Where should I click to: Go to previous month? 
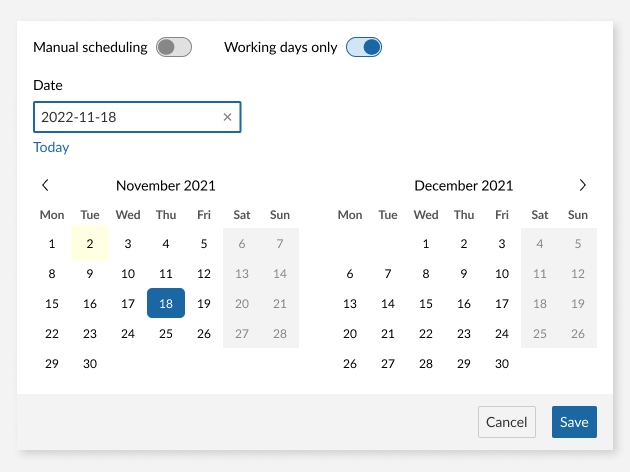[x=45, y=185]
